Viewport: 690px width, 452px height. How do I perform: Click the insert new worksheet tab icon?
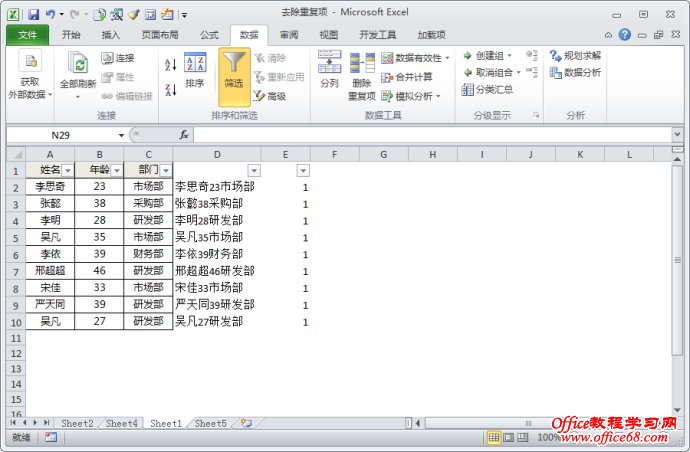(246, 423)
